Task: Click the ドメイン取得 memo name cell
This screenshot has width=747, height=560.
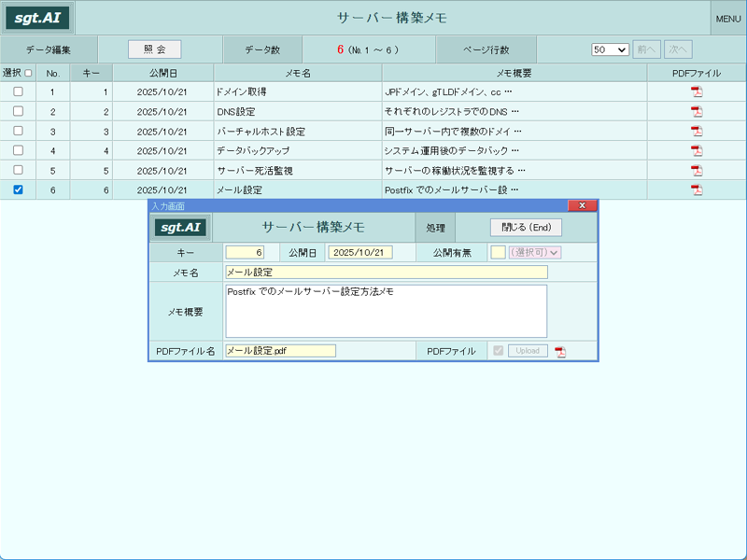Action: pyautogui.click(x=298, y=91)
